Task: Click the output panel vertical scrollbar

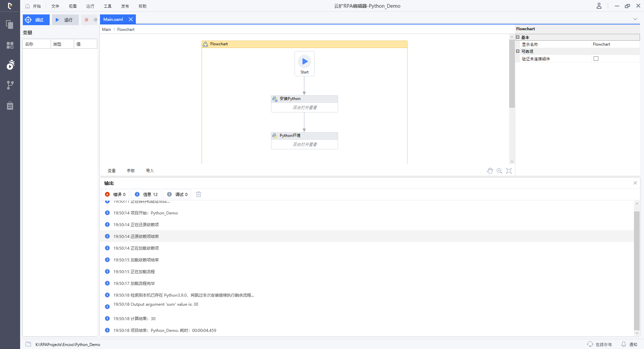Action: pyautogui.click(x=637, y=268)
